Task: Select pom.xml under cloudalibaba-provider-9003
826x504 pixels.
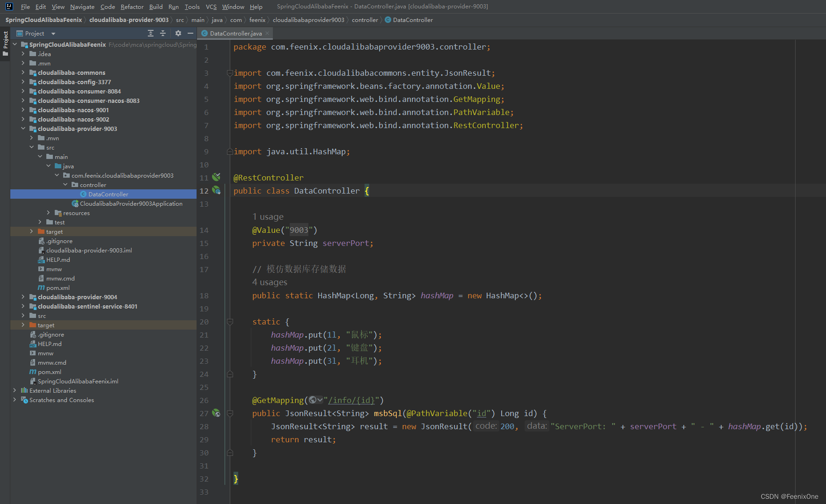Action: (58, 288)
